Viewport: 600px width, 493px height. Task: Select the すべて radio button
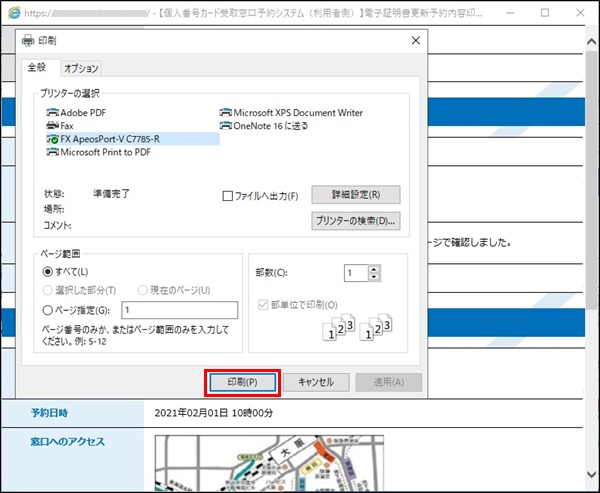click(47, 272)
